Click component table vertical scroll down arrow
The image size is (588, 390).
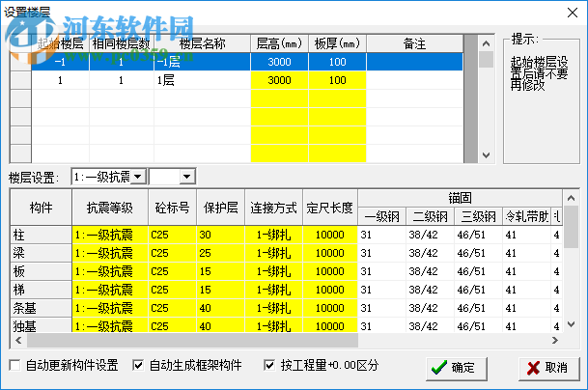coord(571,324)
